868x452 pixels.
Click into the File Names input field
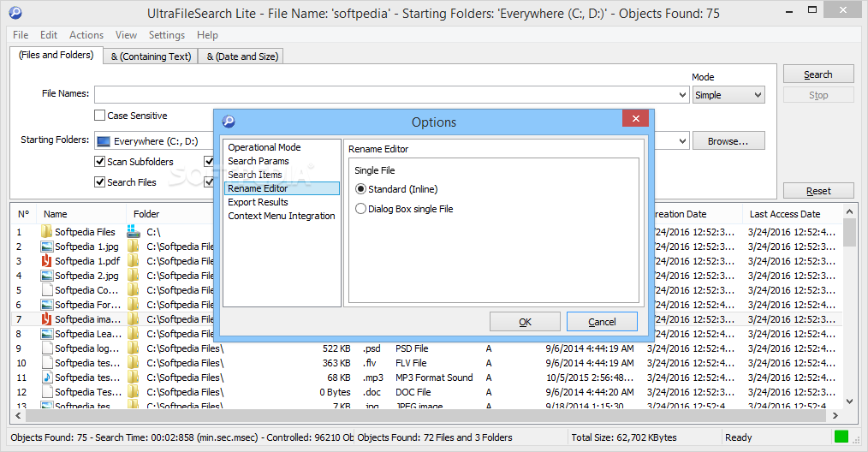point(385,95)
